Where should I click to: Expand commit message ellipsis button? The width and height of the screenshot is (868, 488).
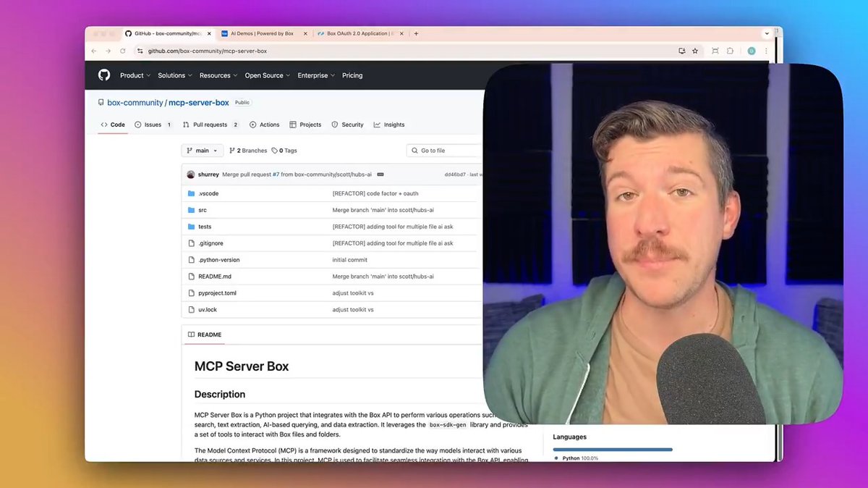(x=380, y=174)
